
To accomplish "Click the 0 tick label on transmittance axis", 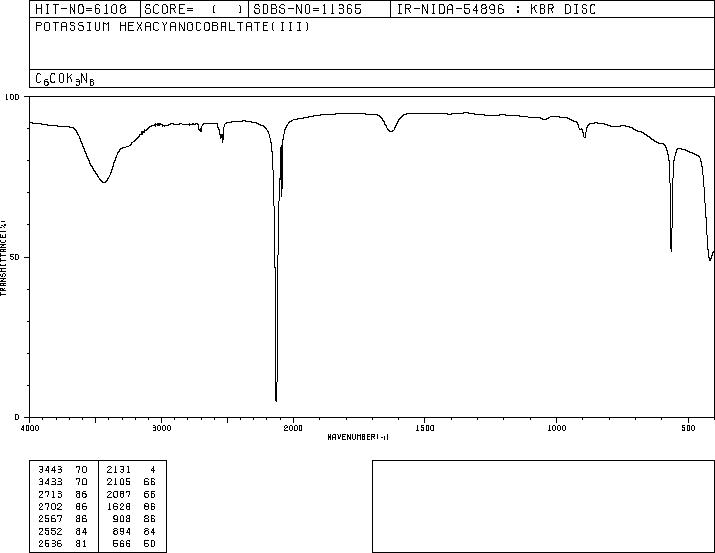I will coord(17,417).
